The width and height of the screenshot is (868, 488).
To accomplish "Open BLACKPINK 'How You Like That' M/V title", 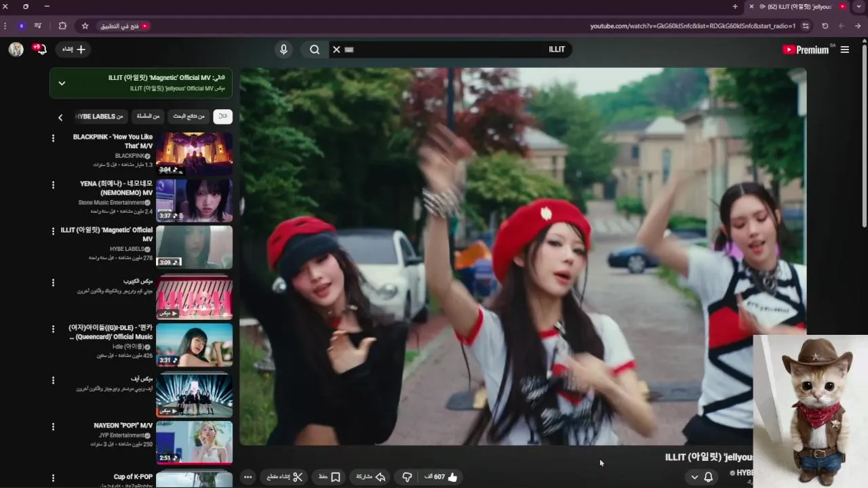I will tap(113, 141).
